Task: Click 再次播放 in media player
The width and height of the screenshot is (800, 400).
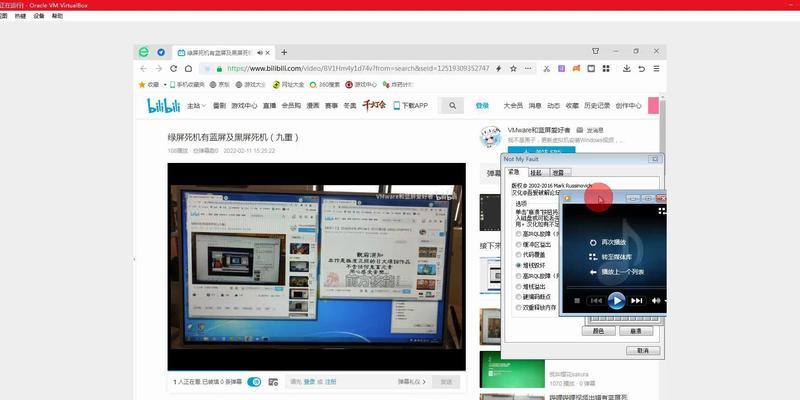Action: [608, 242]
